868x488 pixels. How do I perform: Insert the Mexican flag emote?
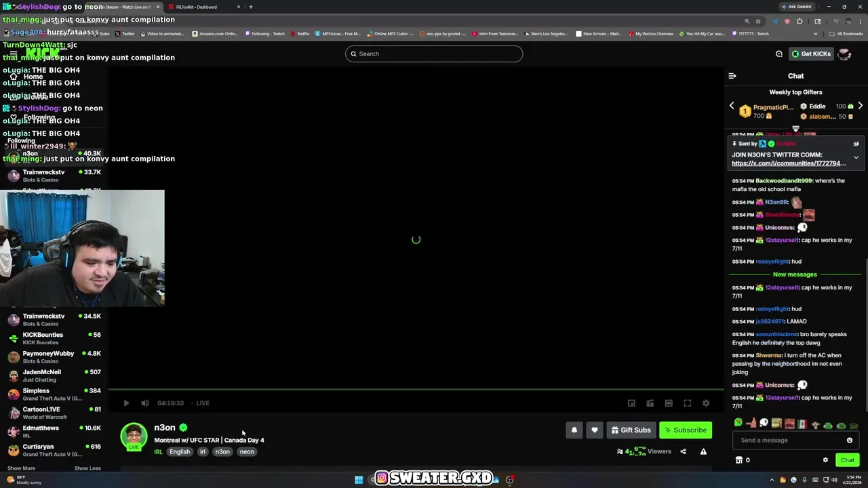[x=802, y=424]
